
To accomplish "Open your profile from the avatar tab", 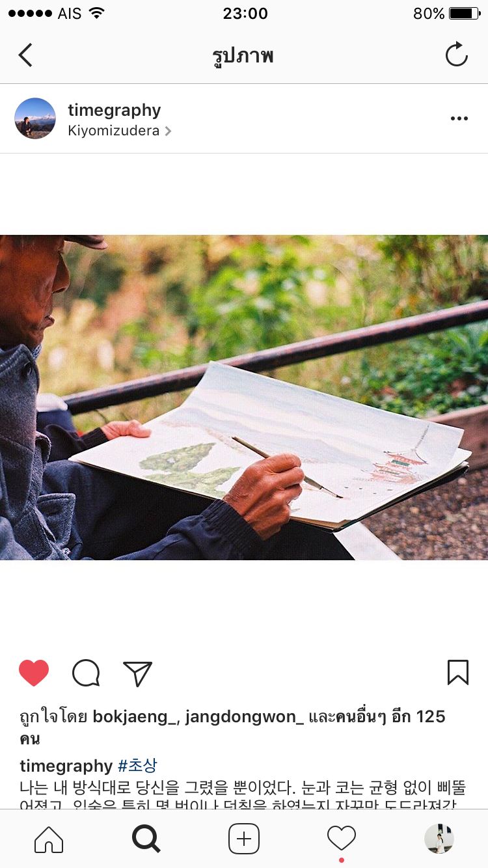I will [439, 839].
